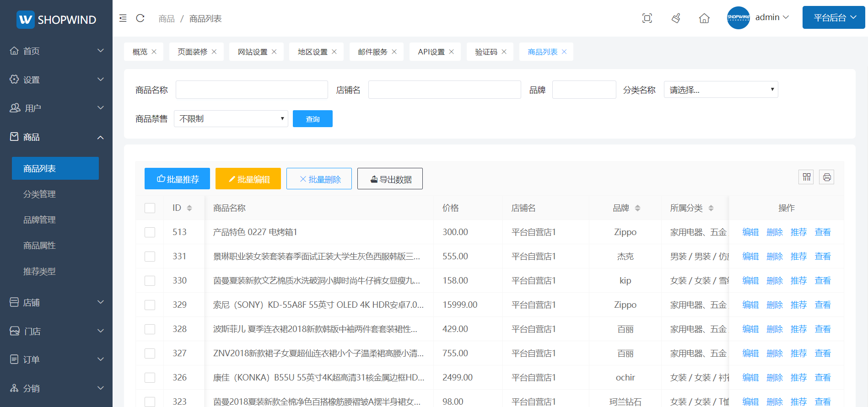Check the row for product ID 330
The height and width of the screenshot is (407, 868).
click(150, 281)
